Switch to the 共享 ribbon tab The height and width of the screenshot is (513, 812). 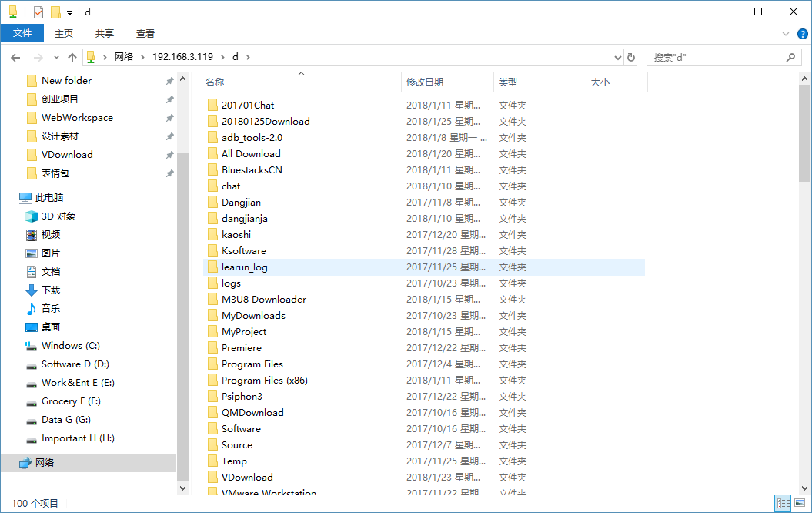[x=104, y=33]
